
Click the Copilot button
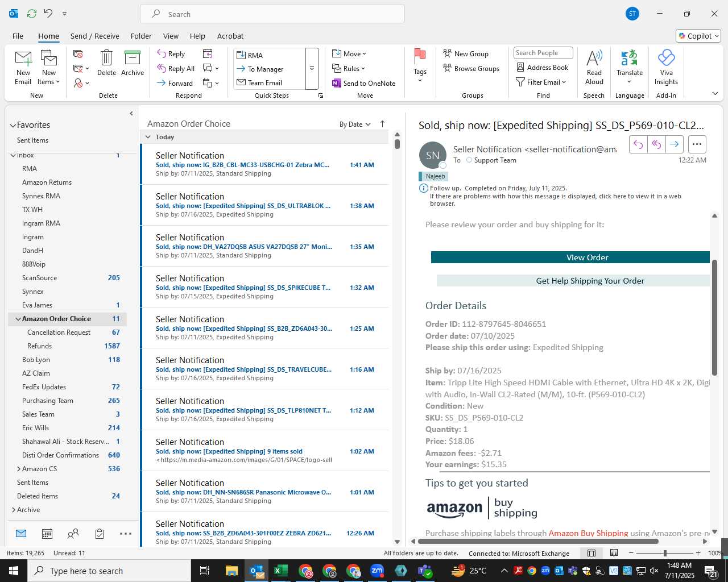(x=698, y=36)
